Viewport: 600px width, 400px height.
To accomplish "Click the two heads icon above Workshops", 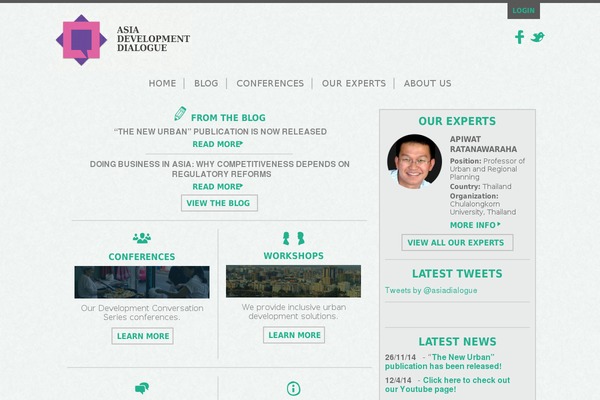I will coord(293,238).
